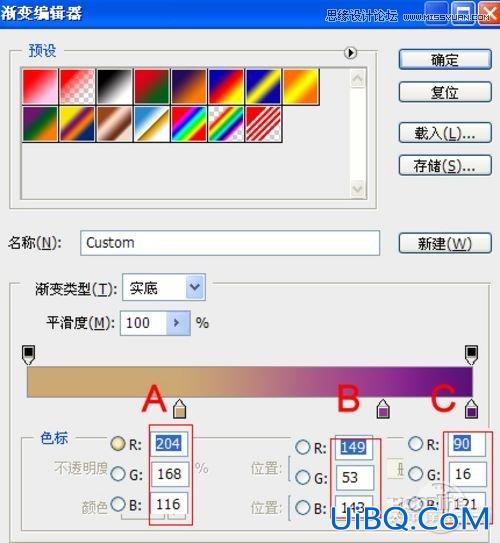Screen dimensions: 500x543
Task: Select the transparent rainbow gradient preset
Action: (226, 124)
